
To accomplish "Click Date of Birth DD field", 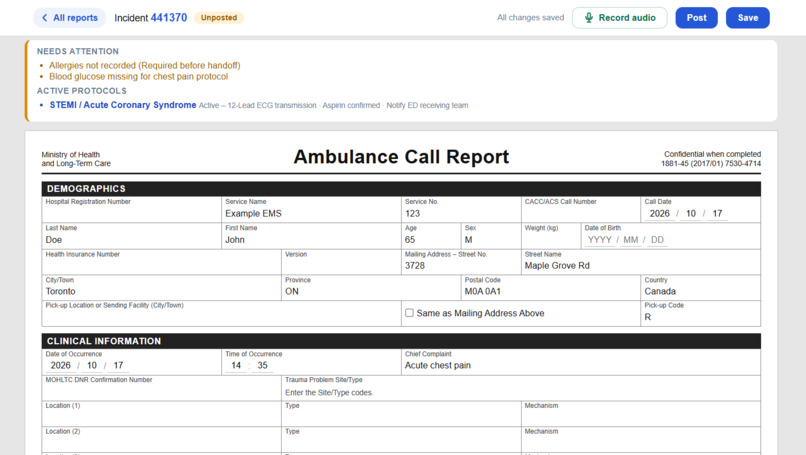I will 657,240.
